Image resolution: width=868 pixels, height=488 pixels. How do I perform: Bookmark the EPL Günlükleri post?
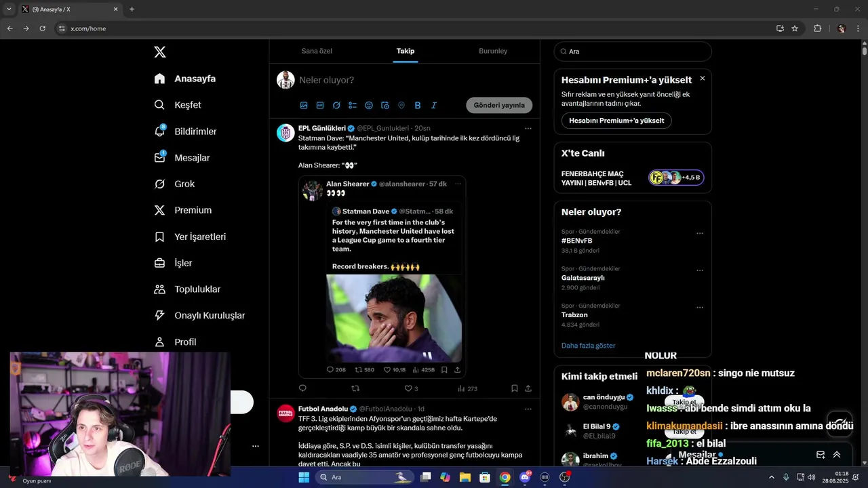(515, 388)
